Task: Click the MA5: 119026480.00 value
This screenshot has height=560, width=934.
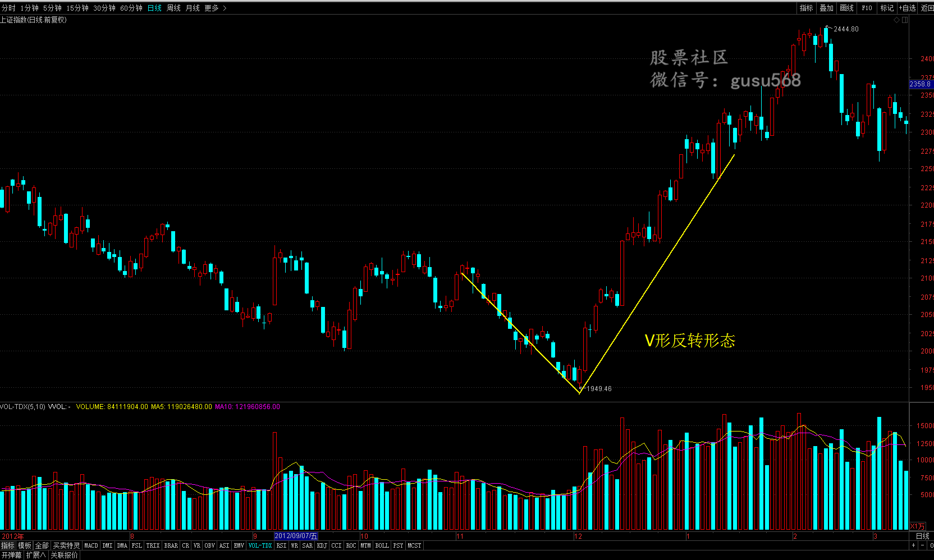Action: click(182, 407)
